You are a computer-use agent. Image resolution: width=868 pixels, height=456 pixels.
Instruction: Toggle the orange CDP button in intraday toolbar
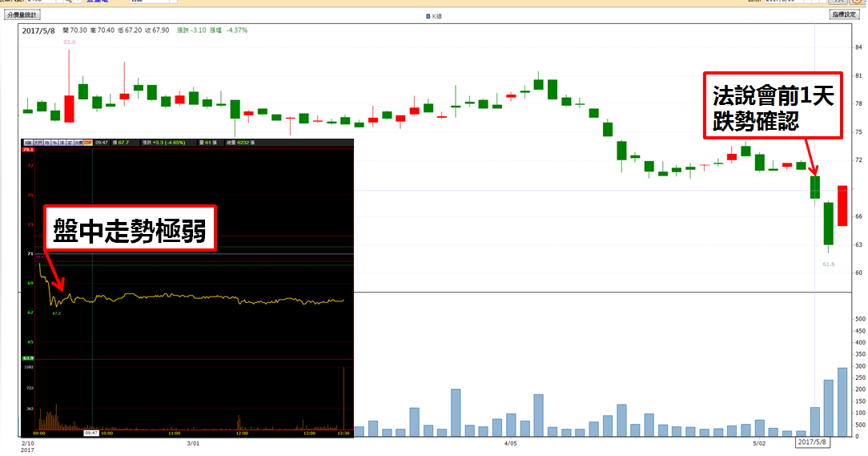[88, 143]
